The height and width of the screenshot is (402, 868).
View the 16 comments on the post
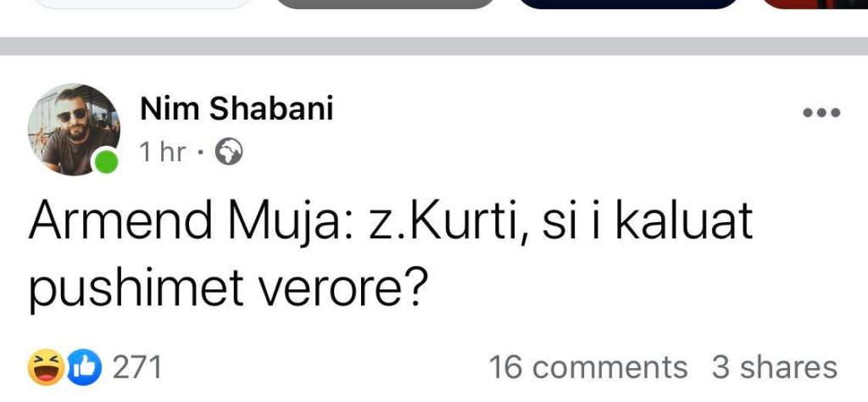tap(588, 368)
